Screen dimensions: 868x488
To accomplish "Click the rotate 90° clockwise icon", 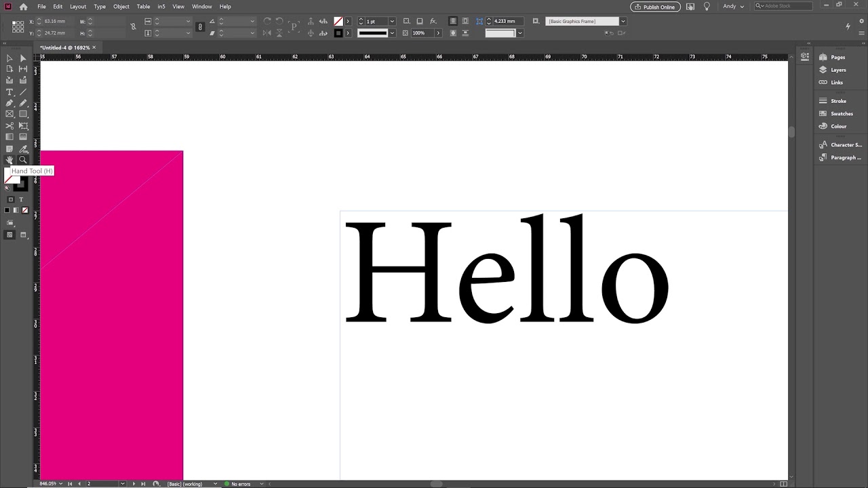I will pos(267,22).
